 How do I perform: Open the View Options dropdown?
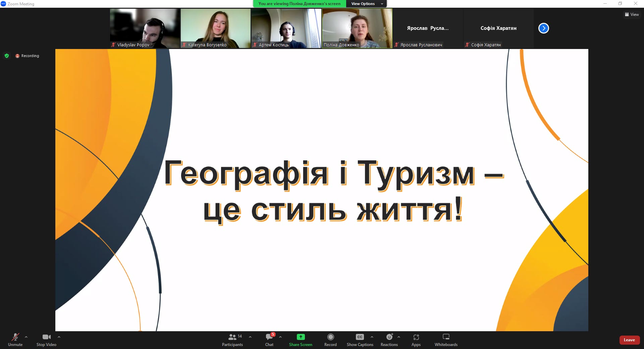pyautogui.click(x=367, y=4)
